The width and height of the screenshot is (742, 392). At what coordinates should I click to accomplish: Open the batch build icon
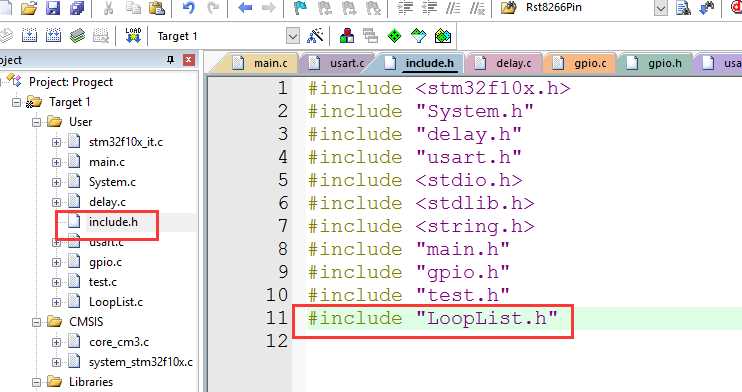tap(77, 36)
